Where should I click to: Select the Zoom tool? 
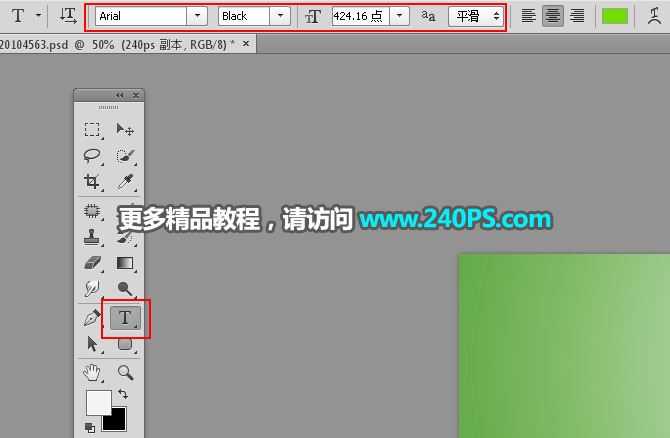click(x=125, y=373)
